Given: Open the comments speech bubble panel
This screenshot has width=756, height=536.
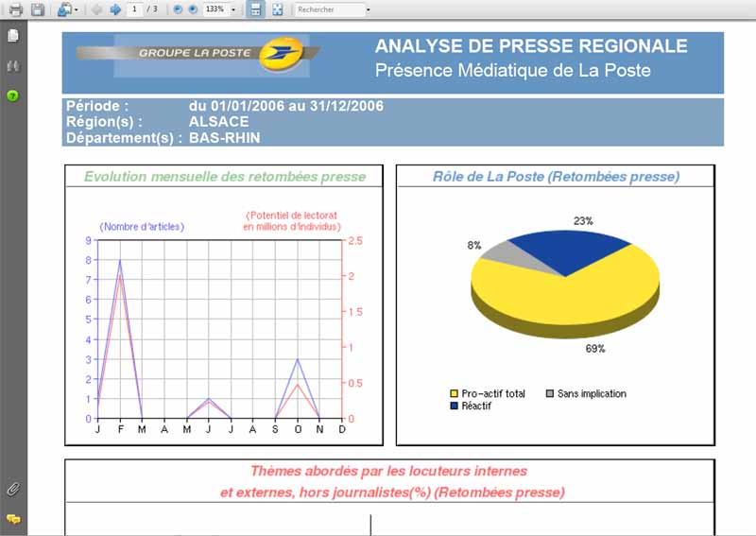Looking at the screenshot, I should click(13, 519).
